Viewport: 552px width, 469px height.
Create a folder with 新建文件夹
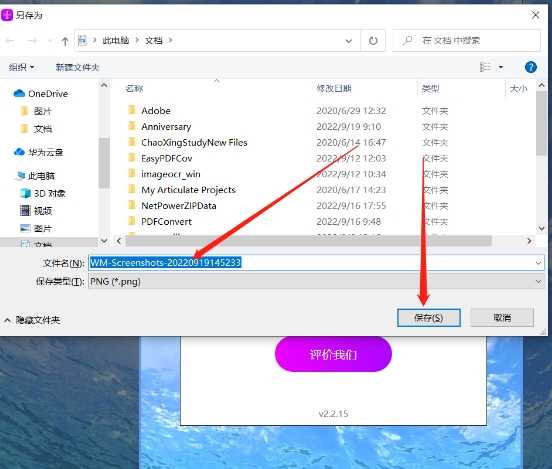[x=77, y=67]
